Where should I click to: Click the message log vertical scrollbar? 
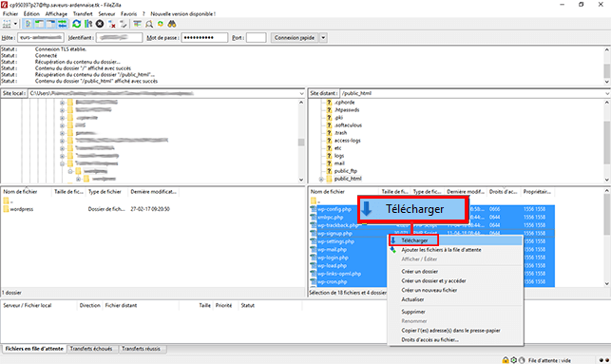[606, 66]
